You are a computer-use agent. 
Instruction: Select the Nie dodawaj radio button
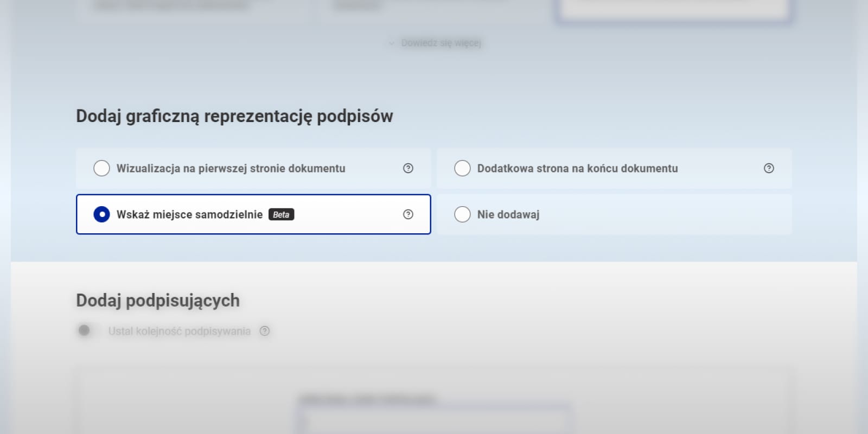[462, 214]
